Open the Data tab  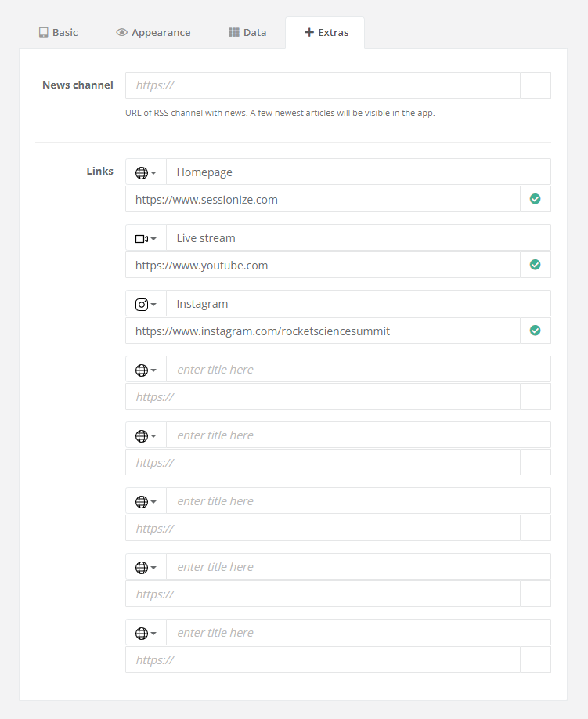247,33
